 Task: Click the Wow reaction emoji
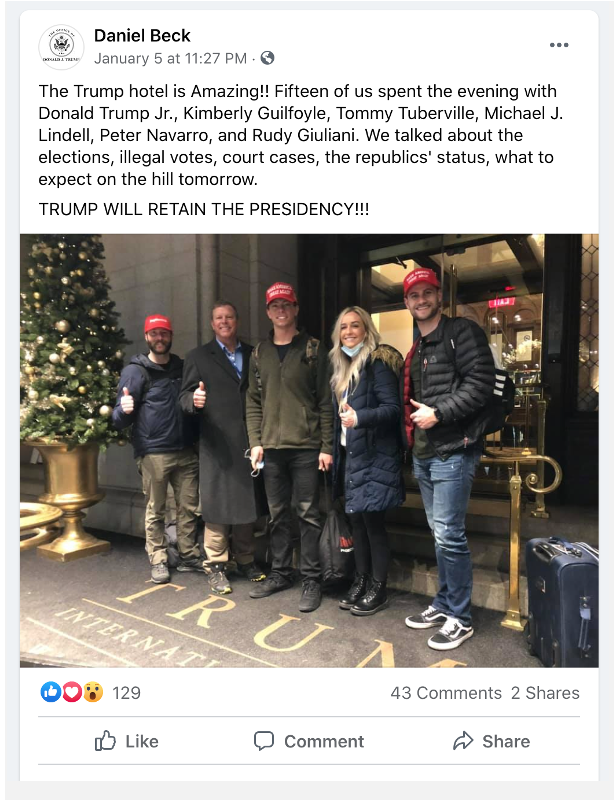[93, 692]
